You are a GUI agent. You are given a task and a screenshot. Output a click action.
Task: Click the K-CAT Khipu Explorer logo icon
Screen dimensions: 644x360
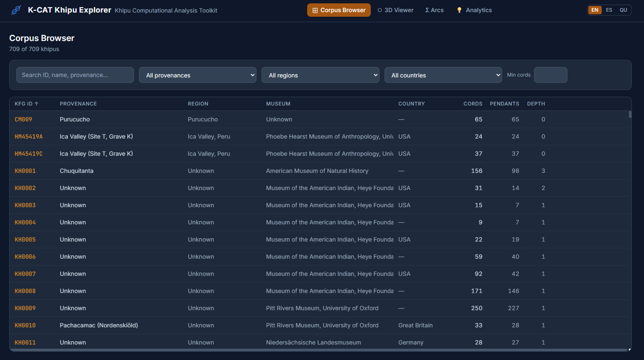[16, 10]
